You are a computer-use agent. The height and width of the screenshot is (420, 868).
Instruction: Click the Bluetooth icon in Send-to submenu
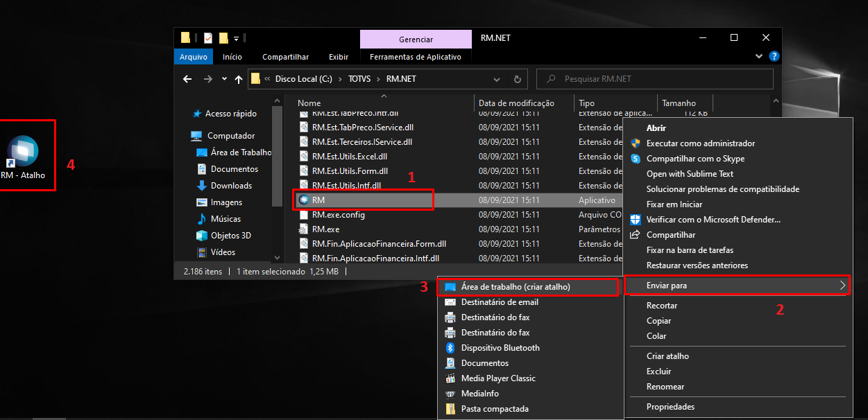(x=450, y=348)
